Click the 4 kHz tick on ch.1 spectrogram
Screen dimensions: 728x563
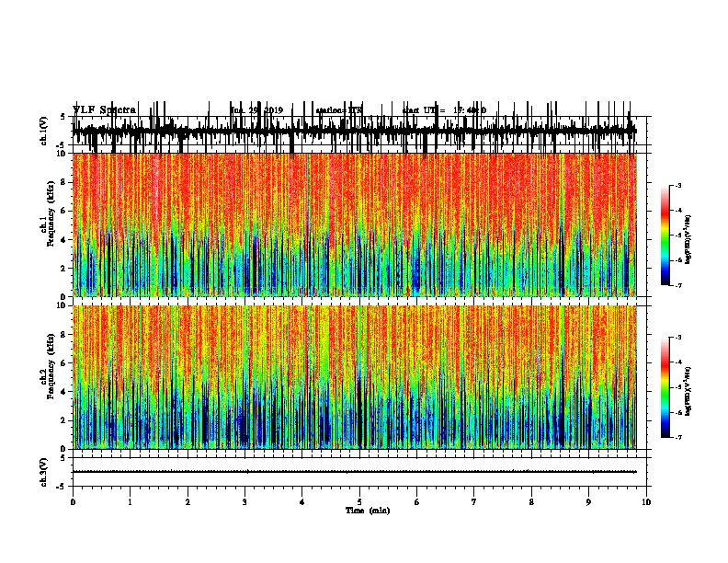pos(64,240)
